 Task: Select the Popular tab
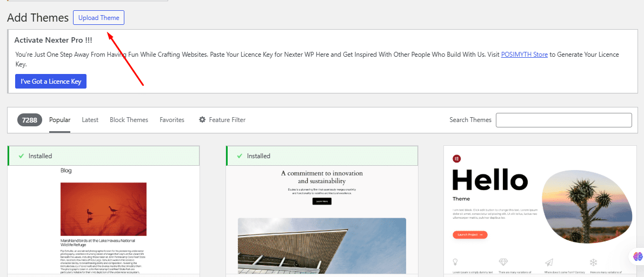pyautogui.click(x=60, y=120)
